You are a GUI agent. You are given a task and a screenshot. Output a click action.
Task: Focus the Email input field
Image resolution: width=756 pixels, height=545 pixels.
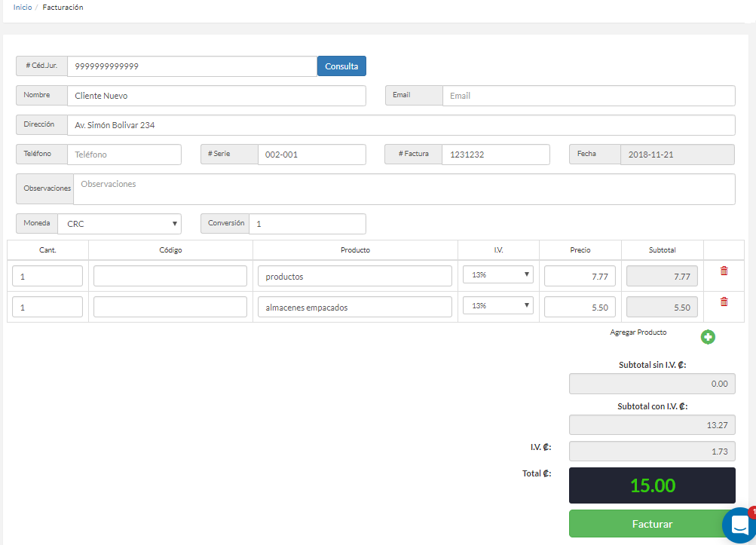coord(588,96)
